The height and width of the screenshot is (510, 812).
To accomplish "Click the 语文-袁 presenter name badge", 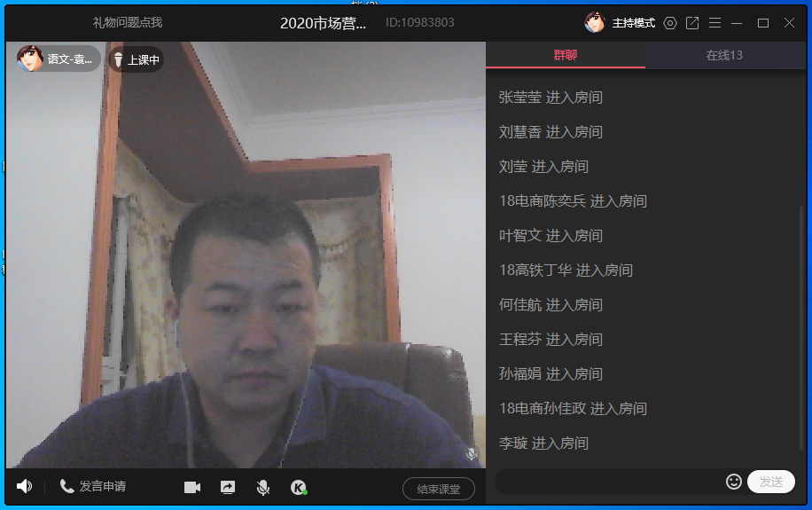I will 59,59.
